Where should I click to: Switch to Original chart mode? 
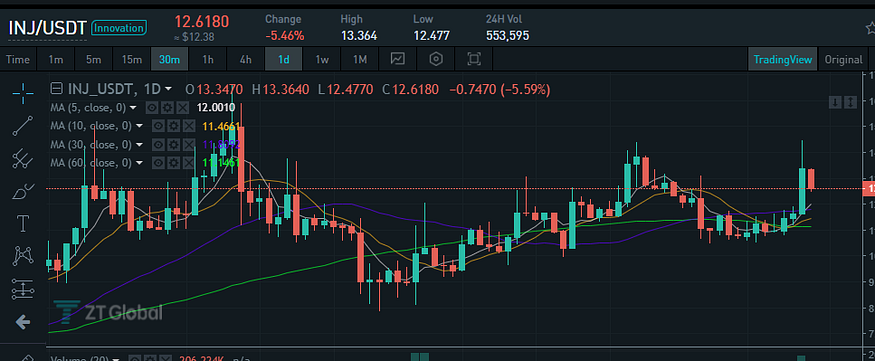[843, 59]
